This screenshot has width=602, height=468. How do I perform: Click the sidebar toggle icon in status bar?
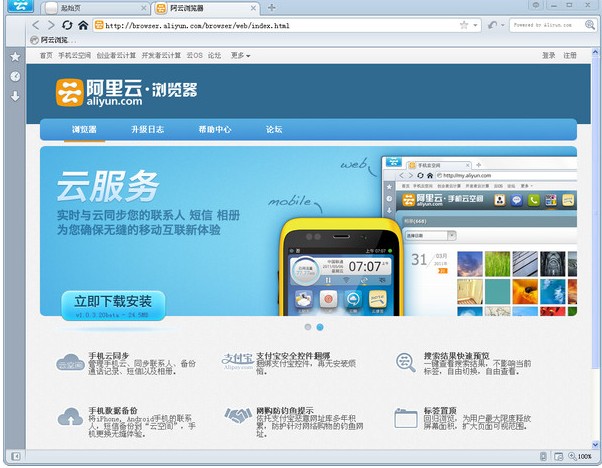coord(15,456)
